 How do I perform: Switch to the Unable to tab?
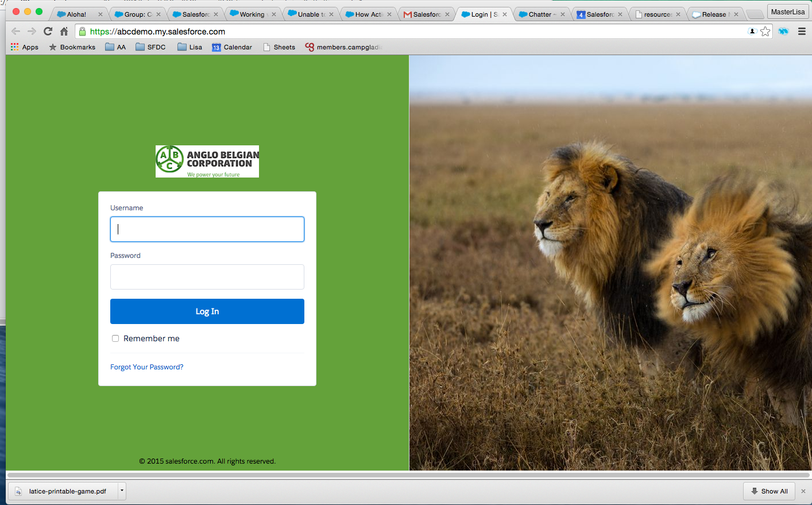[x=310, y=14]
